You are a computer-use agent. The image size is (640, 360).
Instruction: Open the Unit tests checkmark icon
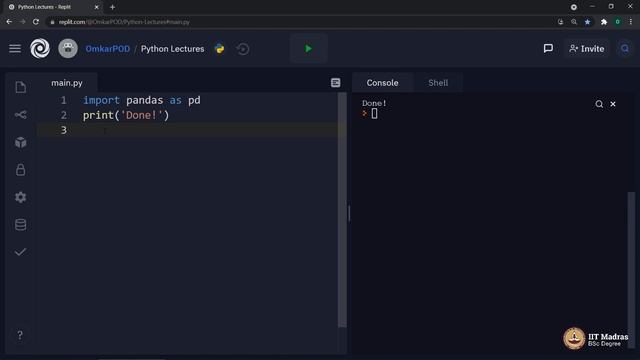(x=21, y=252)
